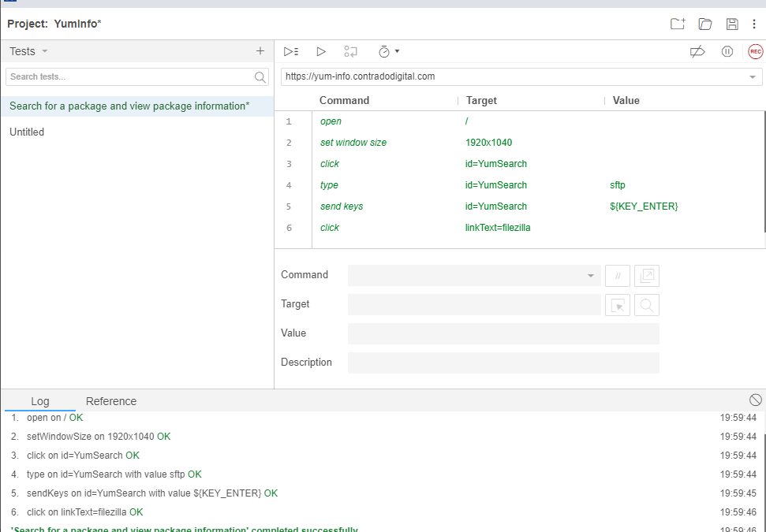Click the step over current command icon

click(x=350, y=51)
